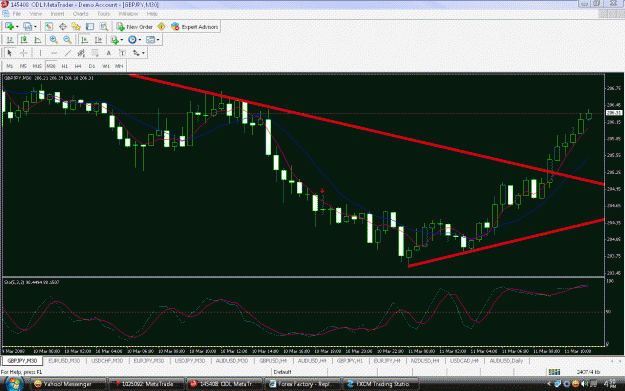This screenshot has height=391, width=625.
Task: Switch to the NZDUSD,H4 chart tab
Action: click(425, 361)
